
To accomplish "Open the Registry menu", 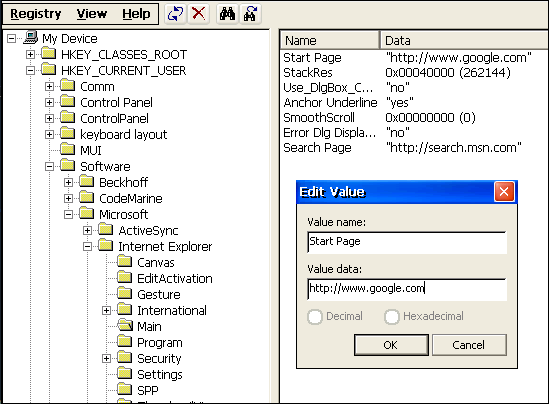I will (x=36, y=14).
